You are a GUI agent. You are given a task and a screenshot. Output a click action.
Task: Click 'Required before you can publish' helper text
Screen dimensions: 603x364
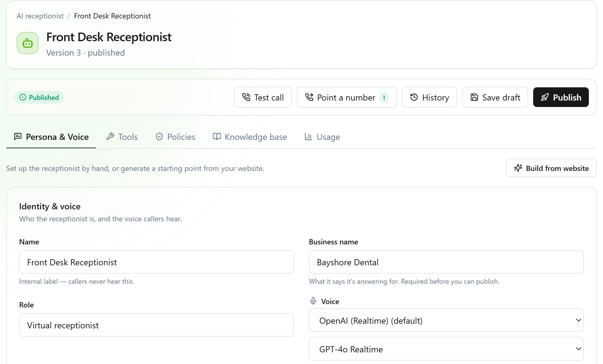(450, 281)
